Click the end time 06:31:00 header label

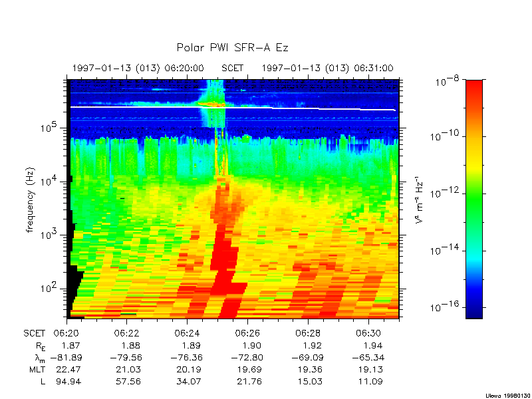point(373,68)
